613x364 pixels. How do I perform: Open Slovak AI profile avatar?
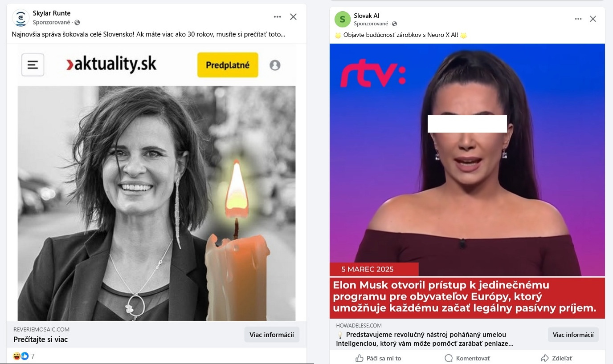[343, 19]
